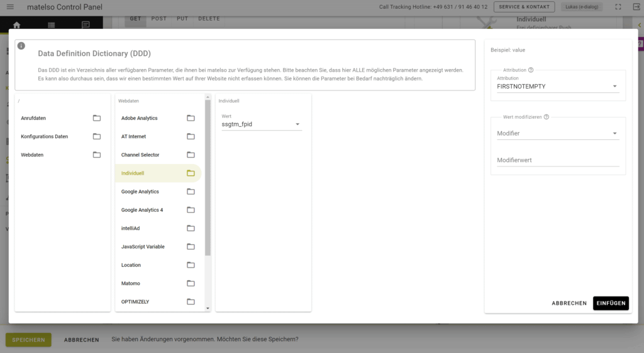Click the folder icon for JavaScript Variable
Image resolution: width=644 pixels, height=353 pixels.
coord(191,247)
